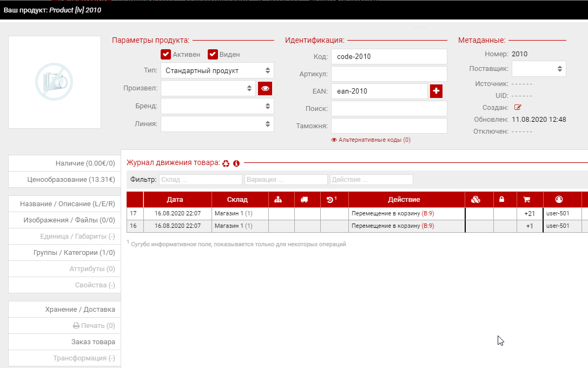This screenshot has height=368, width=588.
Task: Click the shopping cart icon column header
Action: (x=526, y=200)
